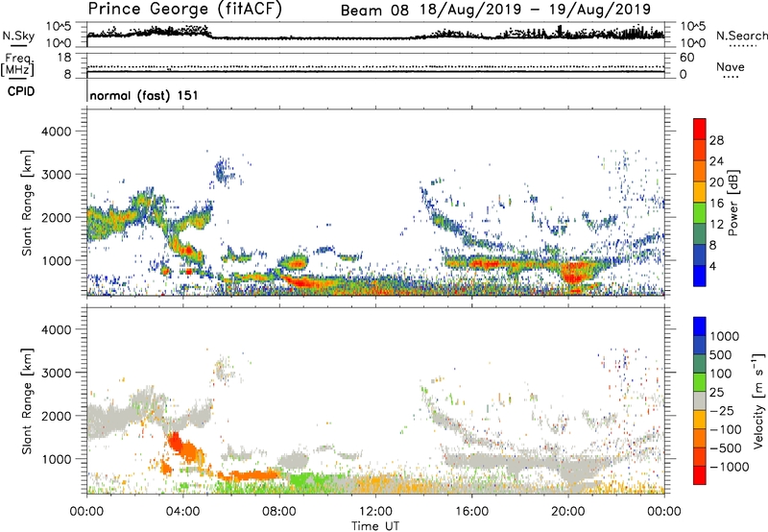Click the dotted Nave line in frequency panel
Viewport: 768px width, 532px height.
tap(375, 66)
